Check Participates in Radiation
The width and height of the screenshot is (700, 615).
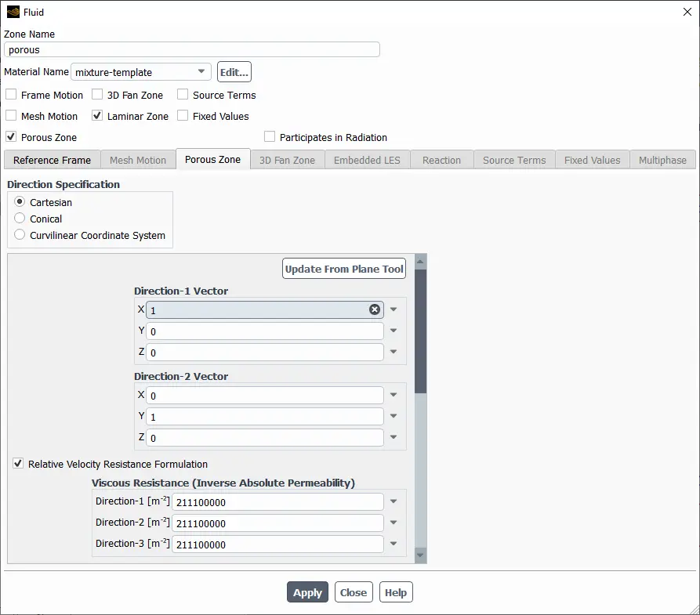tap(270, 136)
